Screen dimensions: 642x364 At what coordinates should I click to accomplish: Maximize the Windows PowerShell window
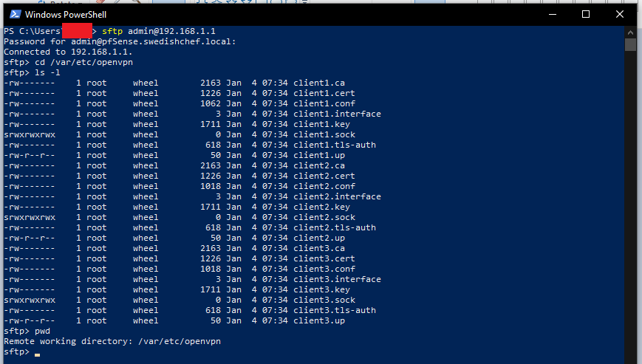(586, 14)
